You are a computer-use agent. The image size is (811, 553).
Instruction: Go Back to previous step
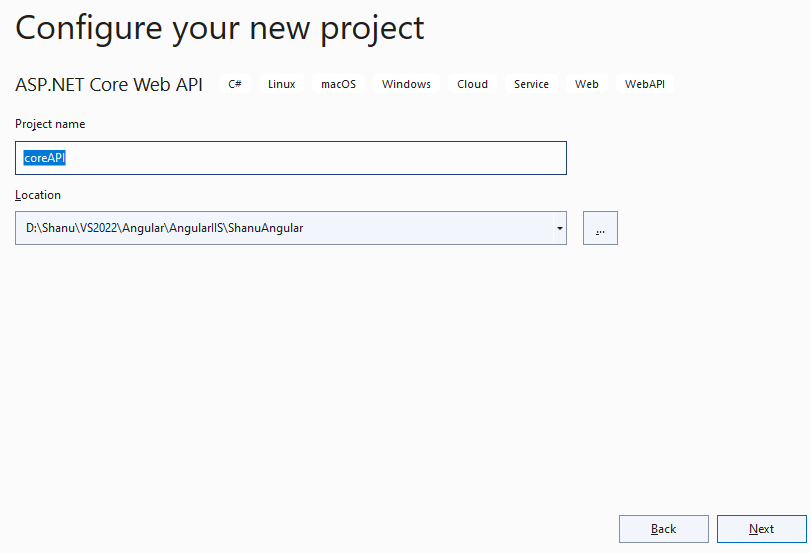point(663,529)
